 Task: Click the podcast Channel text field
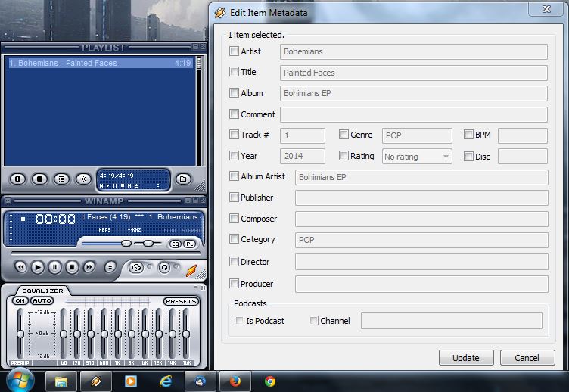(x=452, y=321)
